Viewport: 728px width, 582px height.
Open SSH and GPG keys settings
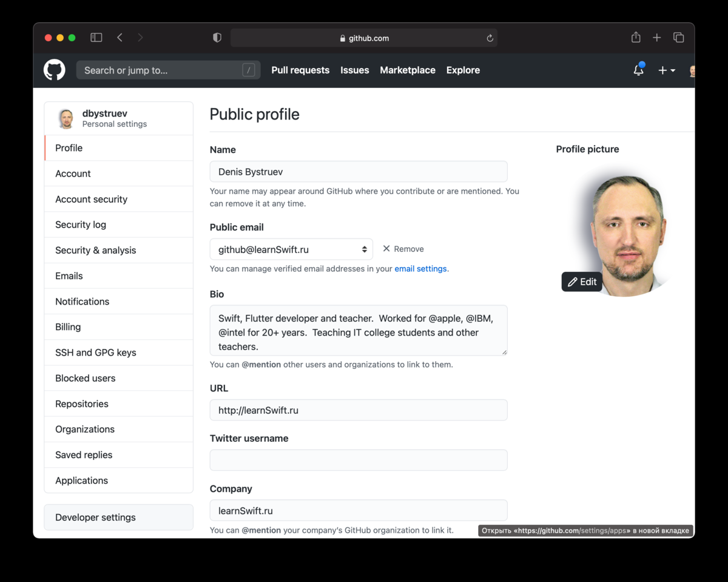(x=119, y=353)
